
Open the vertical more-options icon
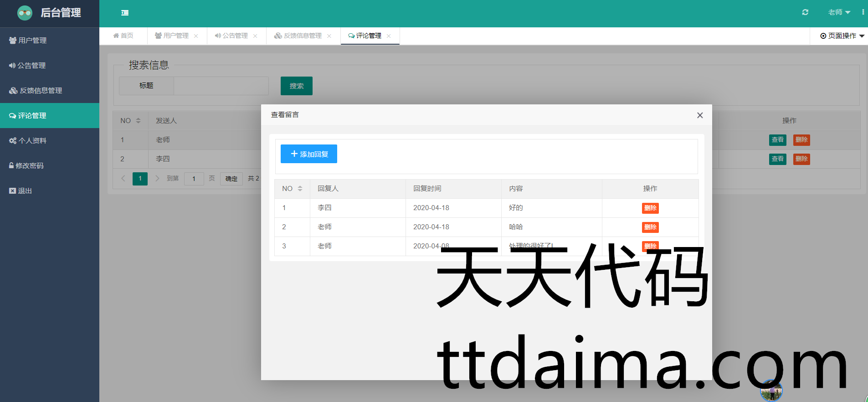click(x=863, y=12)
